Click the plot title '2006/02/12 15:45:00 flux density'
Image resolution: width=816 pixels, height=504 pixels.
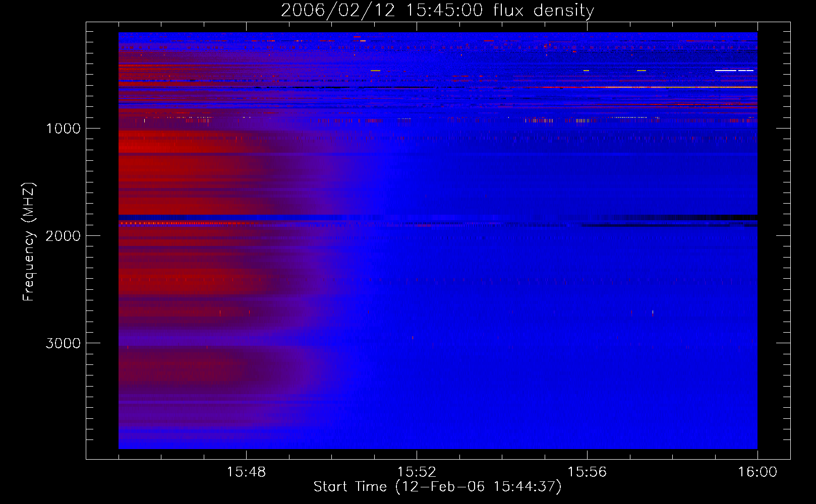tap(437, 11)
